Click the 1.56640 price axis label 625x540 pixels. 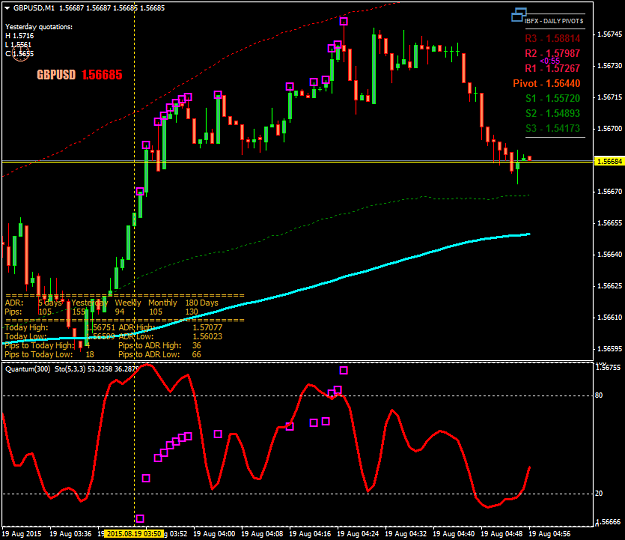609,254
